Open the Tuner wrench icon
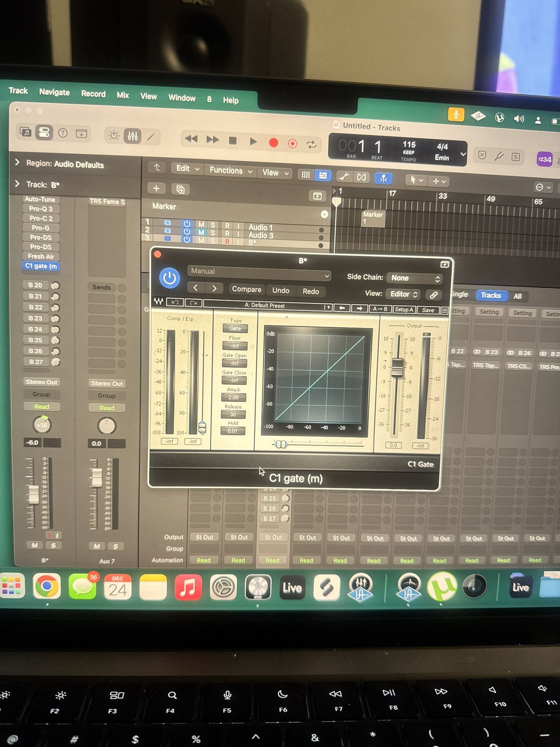The height and width of the screenshot is (747, 560). 499,156
